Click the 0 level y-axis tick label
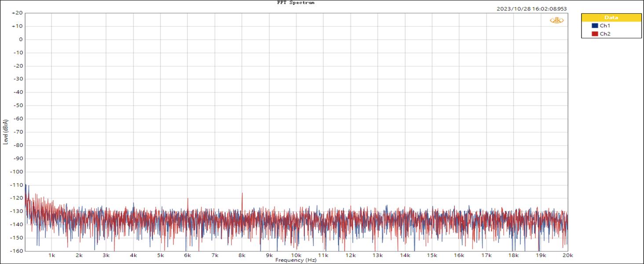The width and height of the screenshot is (644, 264). click(x=20, y=40)
